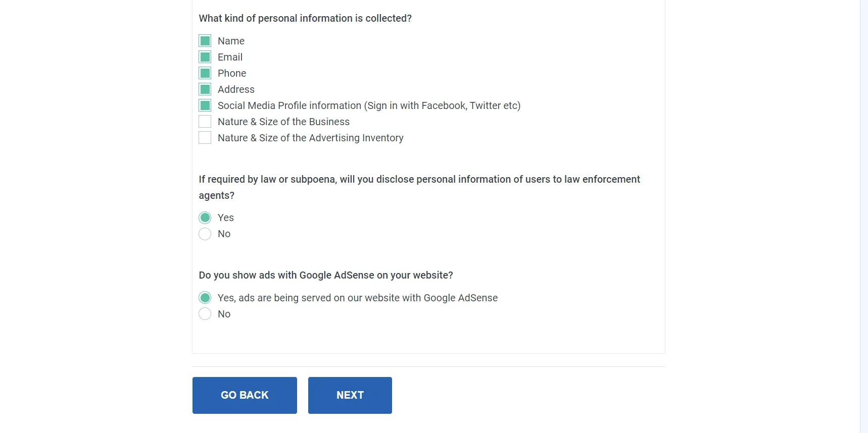
Task: Toggle the Address information option
Action: coord(205,89)
